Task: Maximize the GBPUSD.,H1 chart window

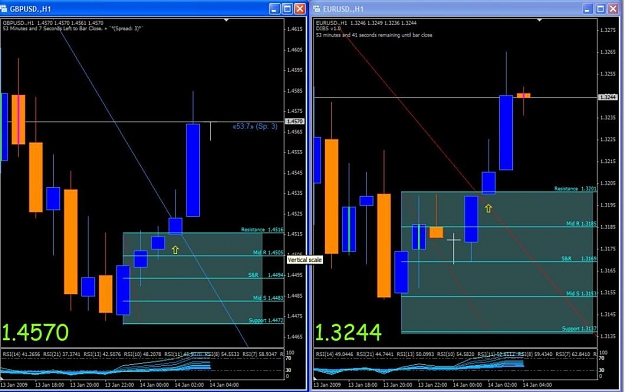Action: point(287,9)
